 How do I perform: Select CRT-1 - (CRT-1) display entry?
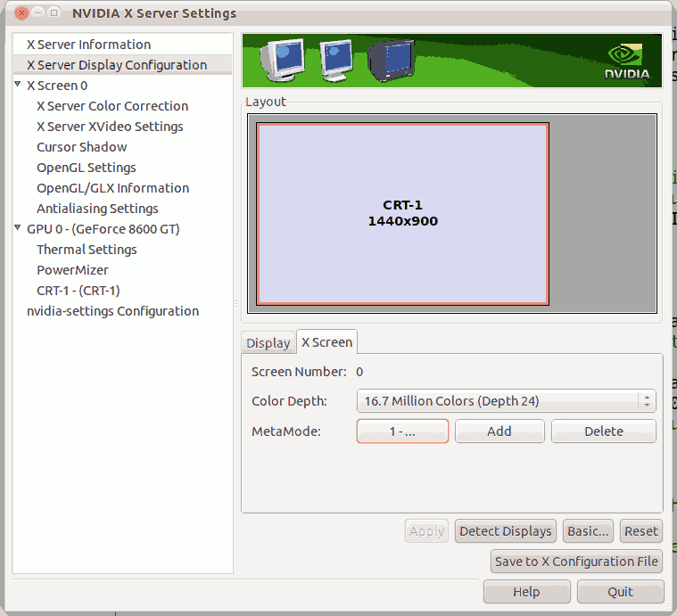[78, 291]
